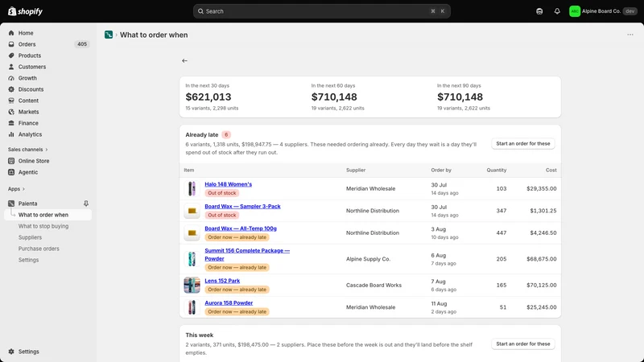
Task: Start an order for This week items
Action: pyautogui.click(x=522, y=344)
